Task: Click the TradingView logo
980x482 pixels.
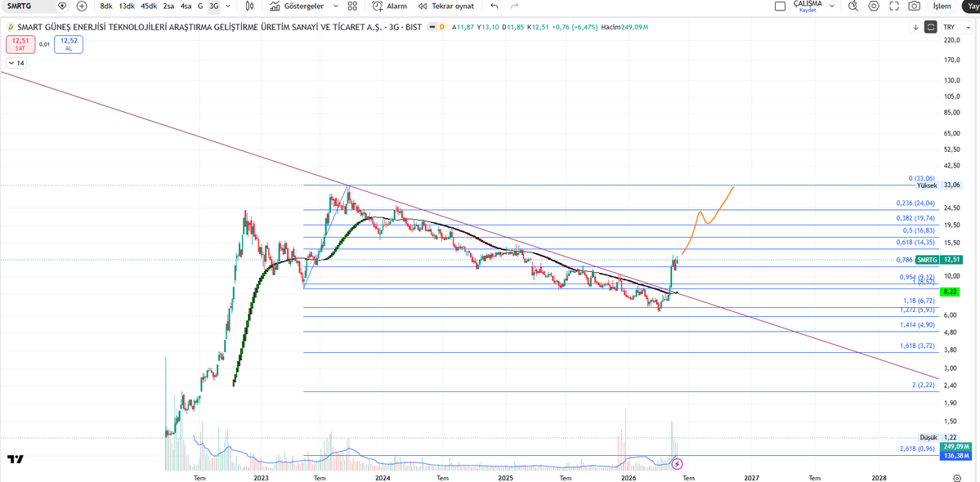Action: tap(16, 459)
